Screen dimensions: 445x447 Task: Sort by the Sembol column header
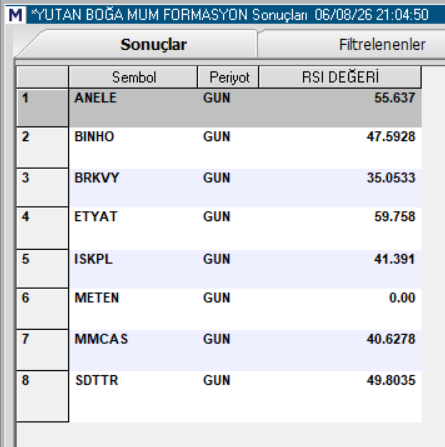tap(133, 77)
